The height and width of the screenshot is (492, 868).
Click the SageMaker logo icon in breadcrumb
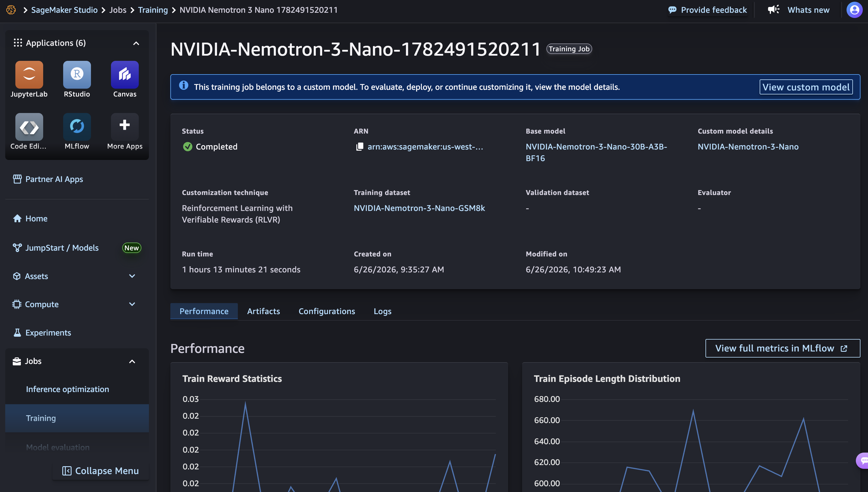point(11,10)
